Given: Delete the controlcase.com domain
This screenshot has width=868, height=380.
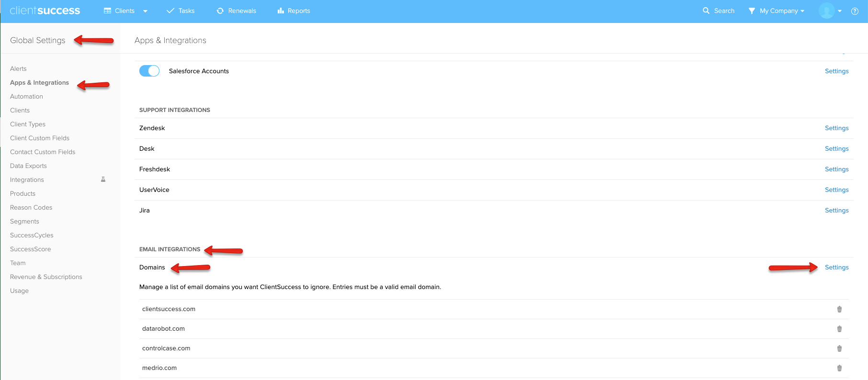Looking at the screenshot, I should point(839,348).
